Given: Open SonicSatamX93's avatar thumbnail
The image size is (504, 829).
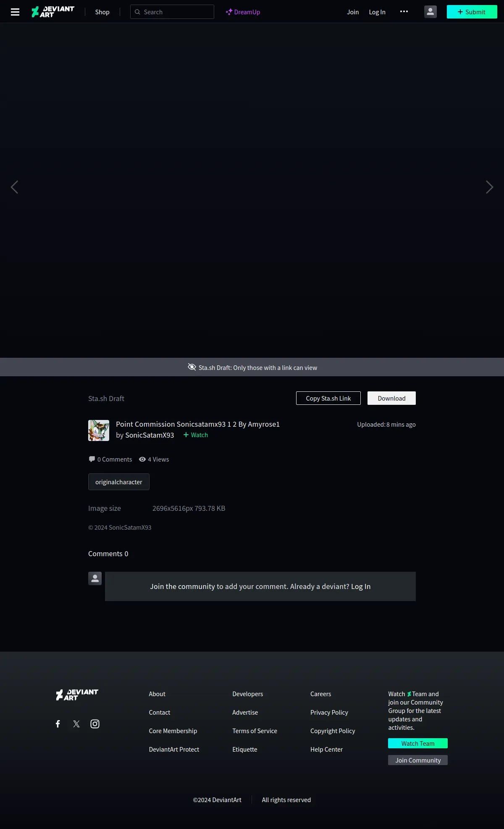Looking at the screenshot, I should click(x=99, y=430).
